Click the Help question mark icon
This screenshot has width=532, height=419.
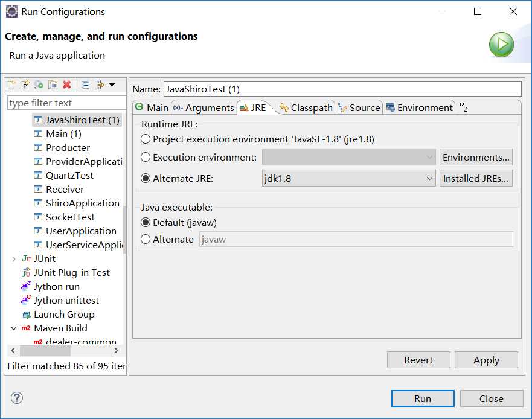(17, 398)
